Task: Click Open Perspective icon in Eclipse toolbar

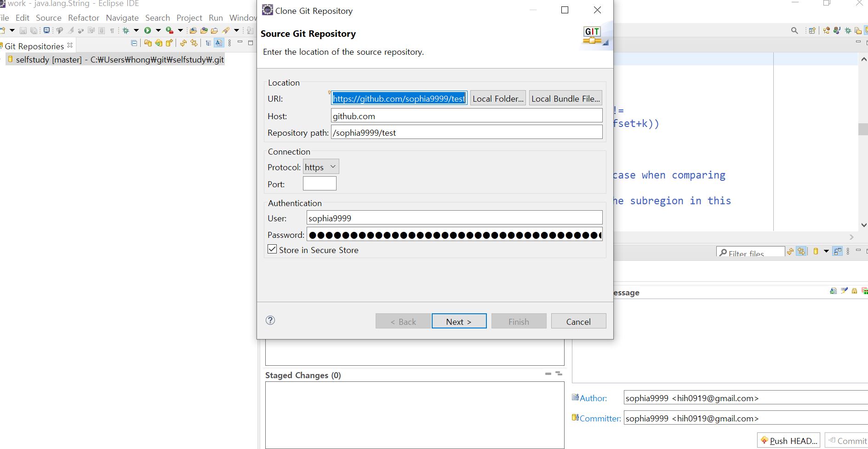Action: pyautogui.click(x=812, y=30)
